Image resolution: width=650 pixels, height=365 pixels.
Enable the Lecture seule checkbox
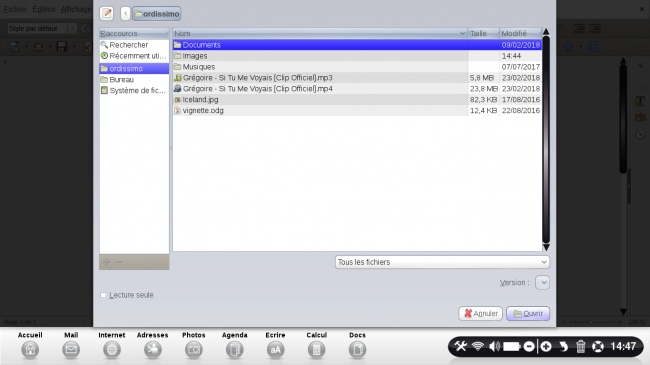[x=103, y=295]
